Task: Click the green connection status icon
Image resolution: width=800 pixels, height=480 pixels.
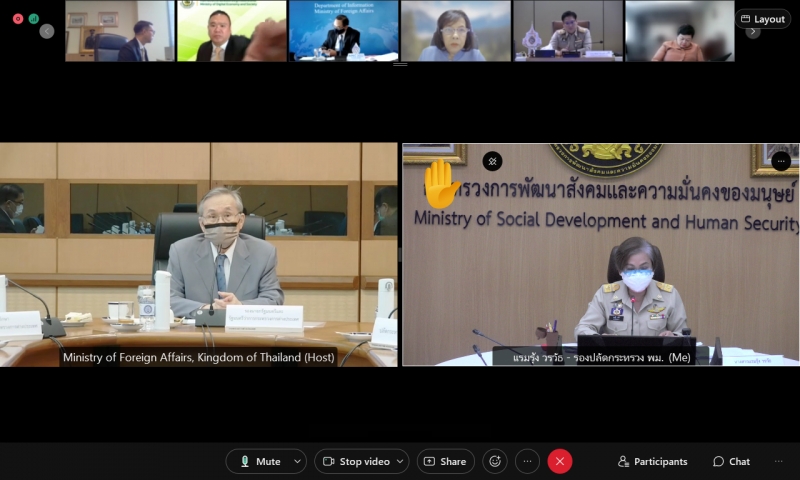Action: tap(34, 19)
